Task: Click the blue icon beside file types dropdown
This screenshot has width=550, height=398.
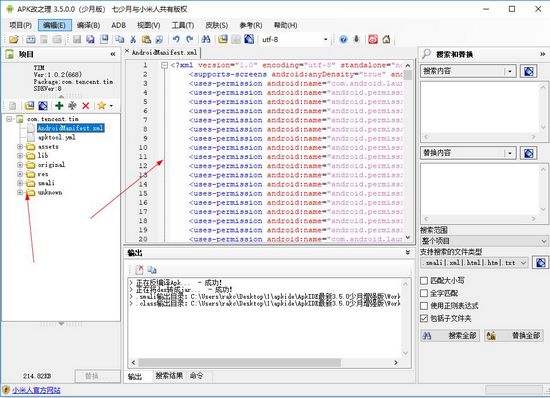Action: (541, 263)
